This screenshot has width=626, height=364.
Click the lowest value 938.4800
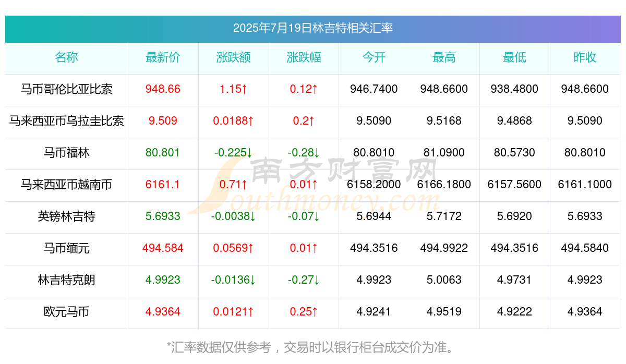click(x=514, y=89)
